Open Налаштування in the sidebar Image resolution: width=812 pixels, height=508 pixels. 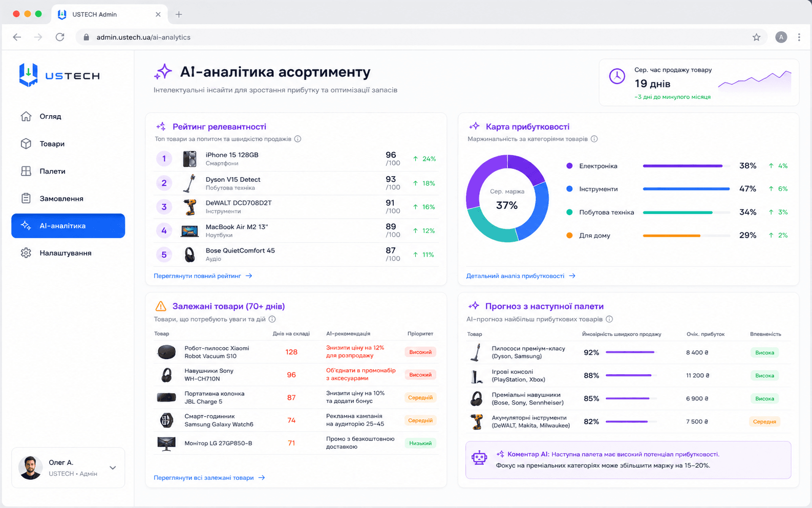pyautogui.click(x=68, y=253)
